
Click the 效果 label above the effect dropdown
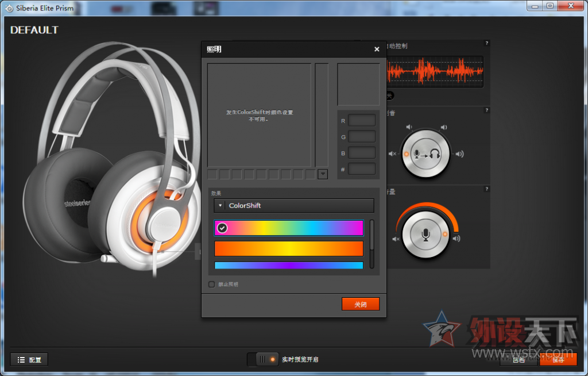click(216, 193)
